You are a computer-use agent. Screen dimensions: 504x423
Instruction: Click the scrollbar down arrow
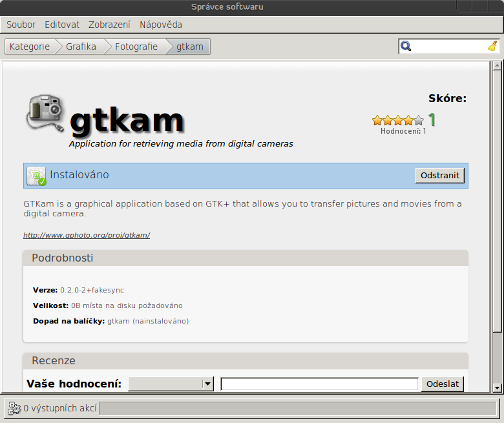pos(497,387)
